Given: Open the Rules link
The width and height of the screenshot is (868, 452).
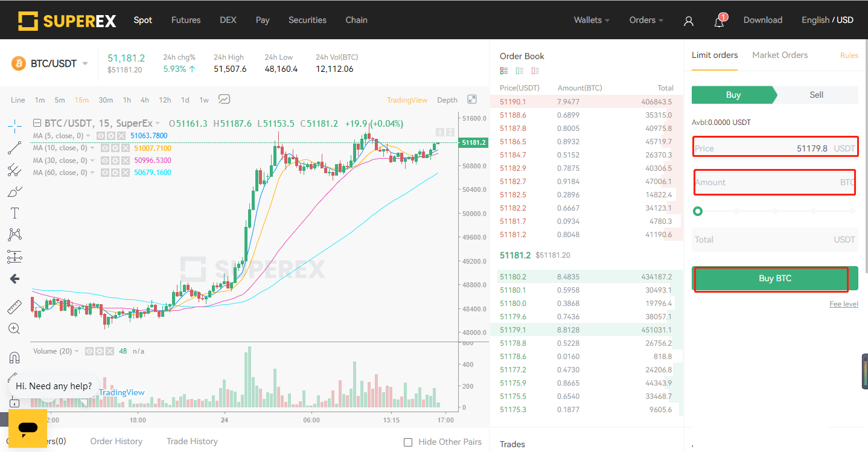Looking at the screenshot, I should point(849,55).
